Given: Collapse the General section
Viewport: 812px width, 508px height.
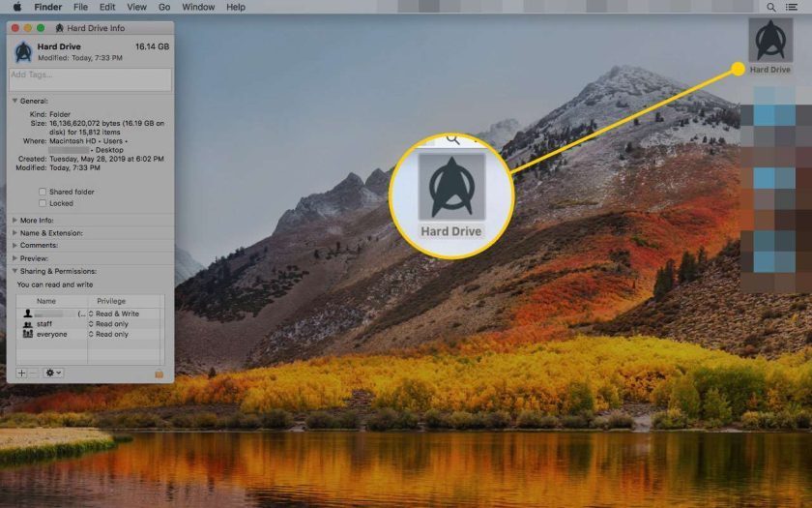Looking at the screenshot, I should click(x=15, y=101).
